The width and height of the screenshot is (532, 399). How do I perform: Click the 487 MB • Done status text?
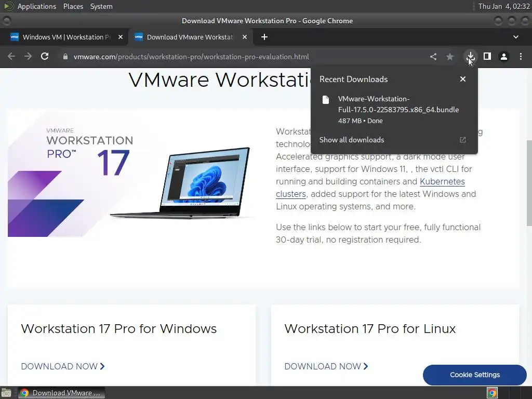[x=361, y=121]
